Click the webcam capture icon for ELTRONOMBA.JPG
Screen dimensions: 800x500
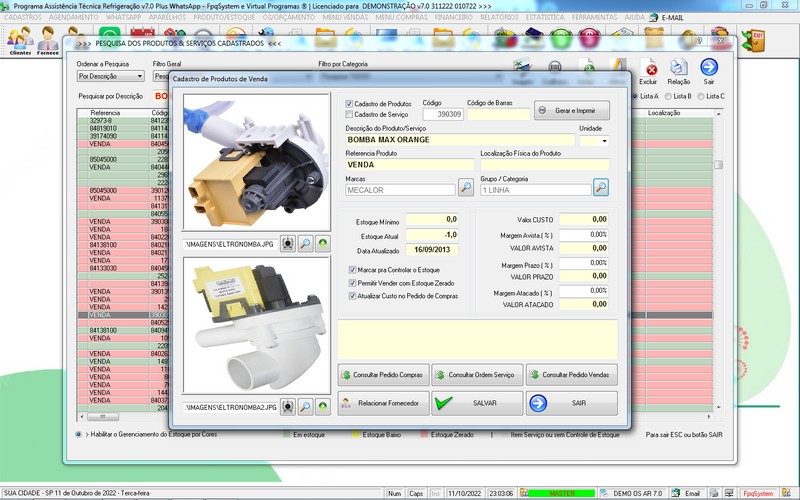click(287, 243)
